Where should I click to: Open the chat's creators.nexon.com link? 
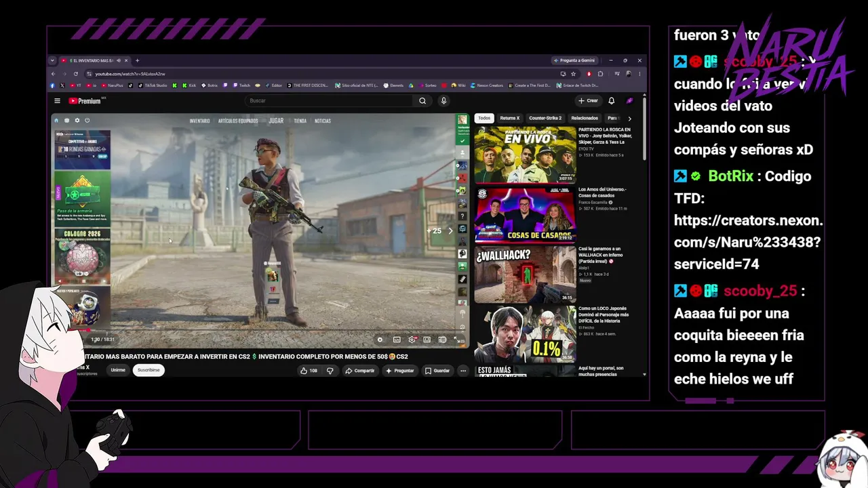pyautogui.click(x=748, y=242)
